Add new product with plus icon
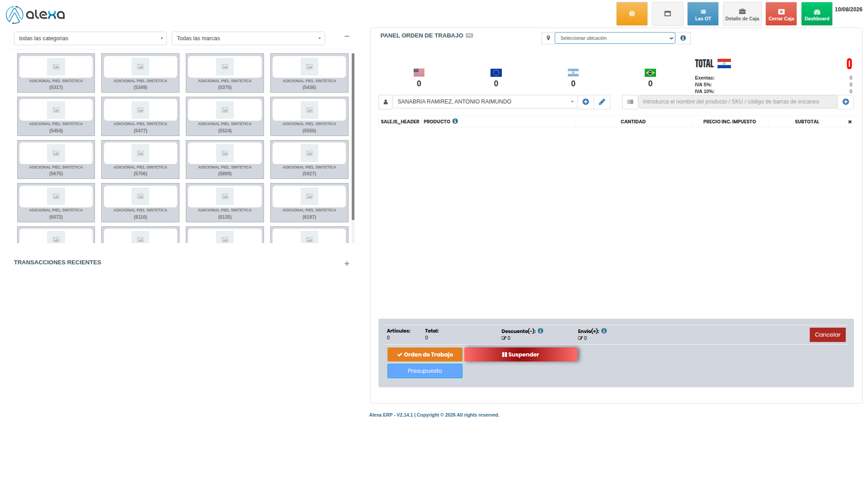 845,102
